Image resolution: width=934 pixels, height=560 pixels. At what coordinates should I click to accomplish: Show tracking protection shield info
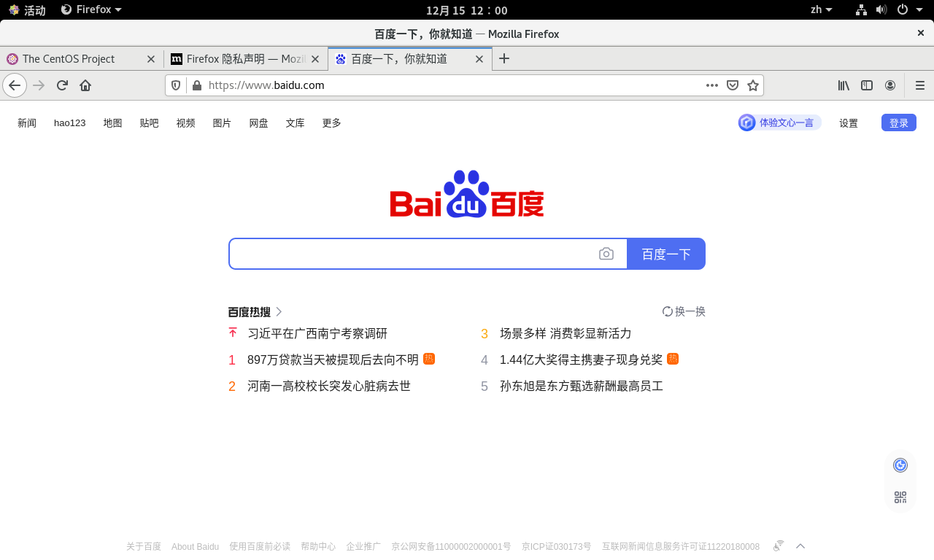pos(176,85)
